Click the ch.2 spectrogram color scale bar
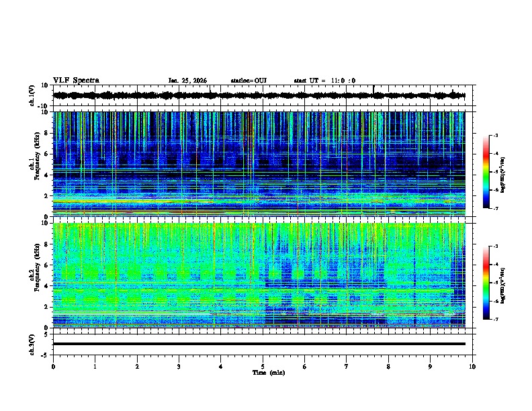Image resolution: width=532 pixels, height=411 pixels. 486,283
